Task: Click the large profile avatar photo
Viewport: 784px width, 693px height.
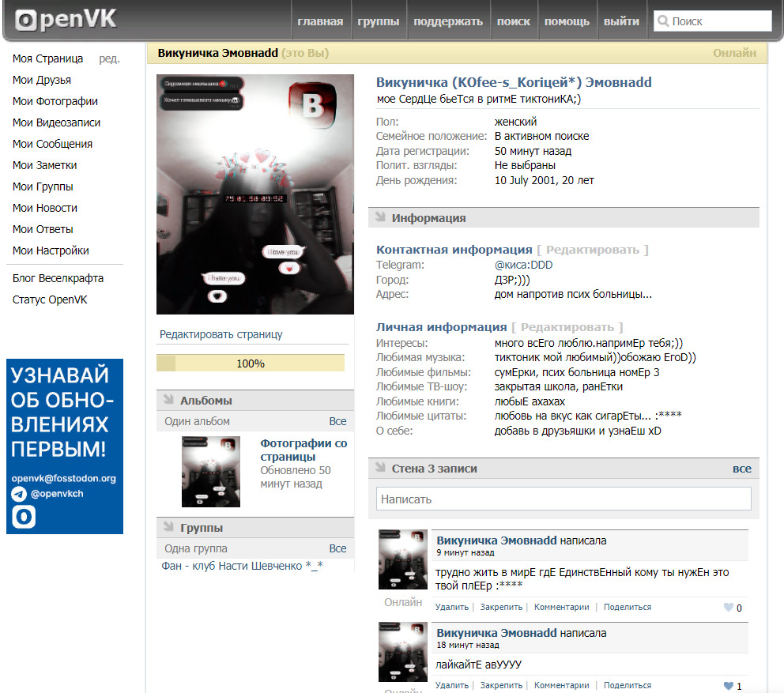Action: coord(255,194)
